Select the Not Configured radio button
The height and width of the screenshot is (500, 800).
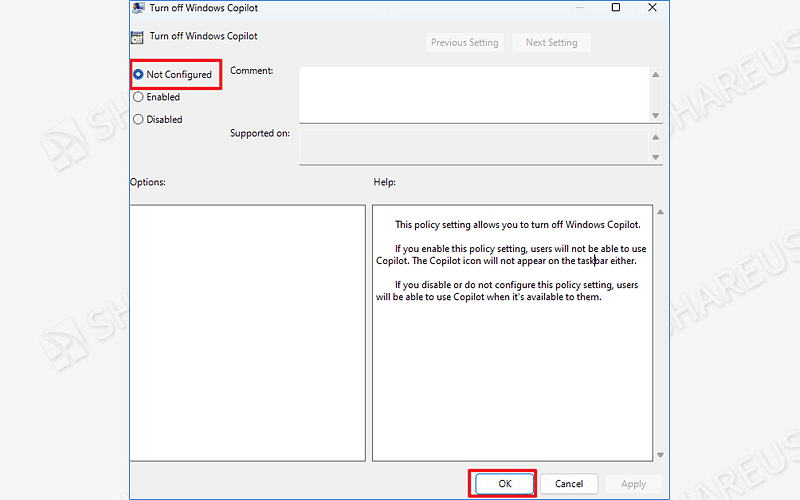[x=138, y=74]
